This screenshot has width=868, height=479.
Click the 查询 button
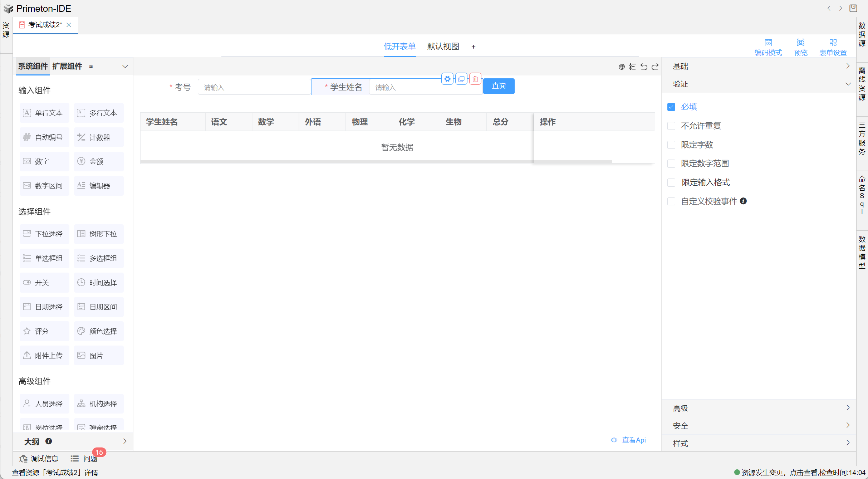(499, 86)
